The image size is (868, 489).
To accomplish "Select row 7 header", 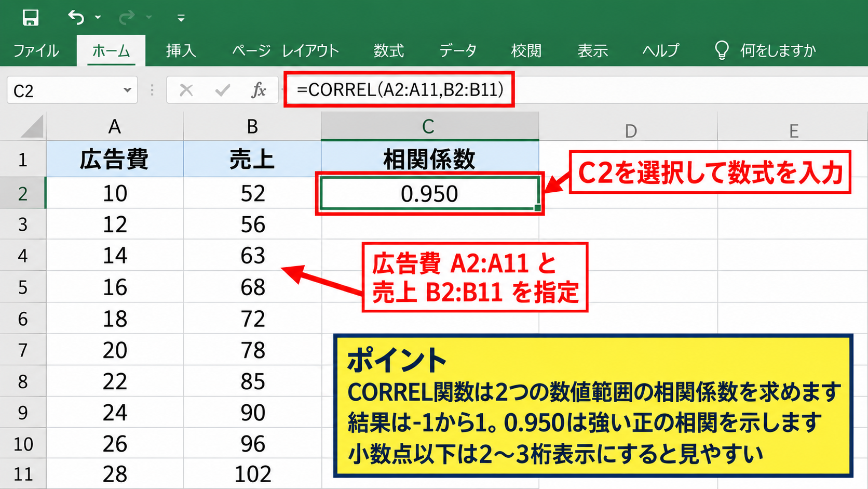I will 23,350.
